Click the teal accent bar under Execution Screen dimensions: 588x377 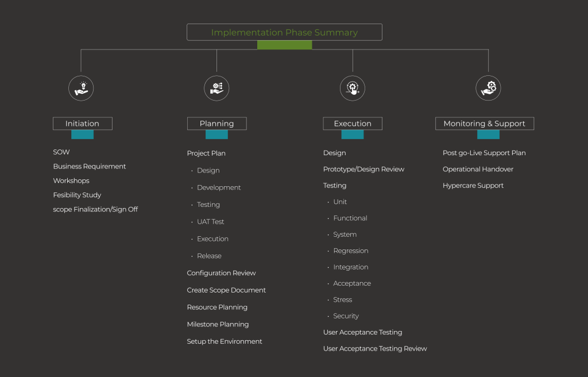352,134
